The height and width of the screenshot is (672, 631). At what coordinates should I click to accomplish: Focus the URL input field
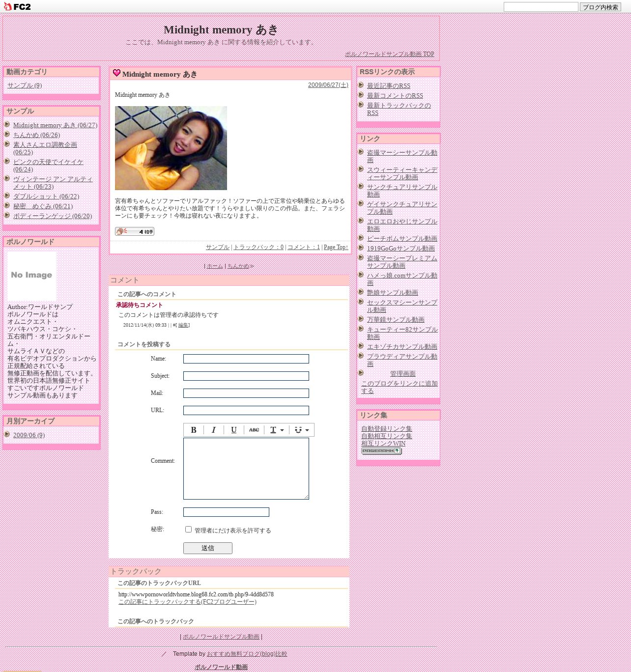246,410
